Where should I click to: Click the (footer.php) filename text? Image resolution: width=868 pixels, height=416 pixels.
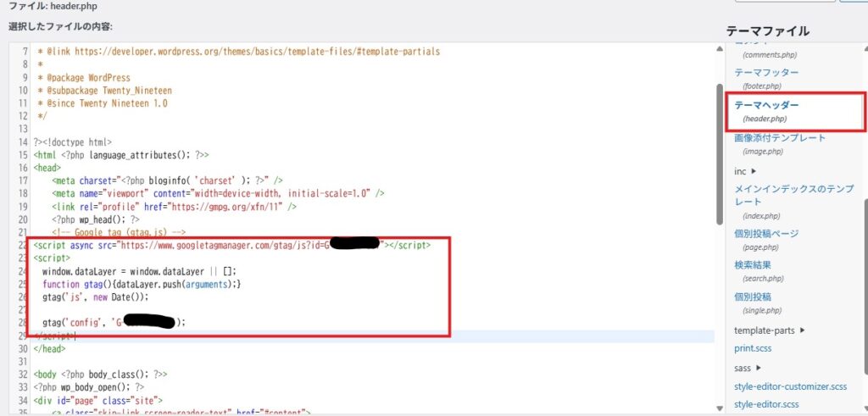tap(762, 86)
